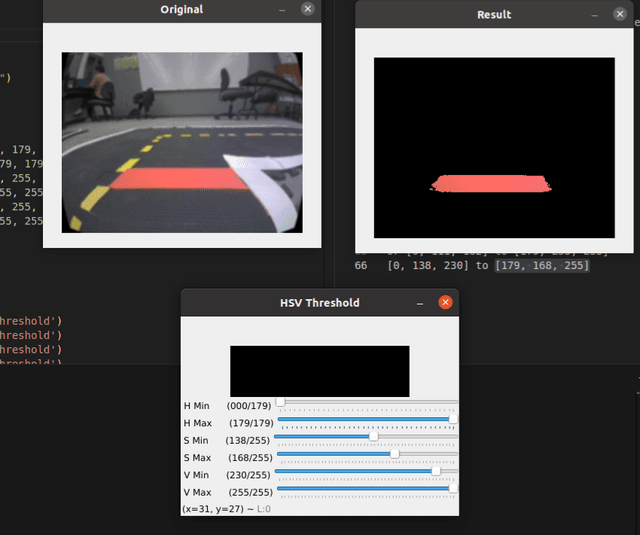Click the HSV Threshold title bar
Viewport: 640px width, 535px height.
(x=319, y=302)
